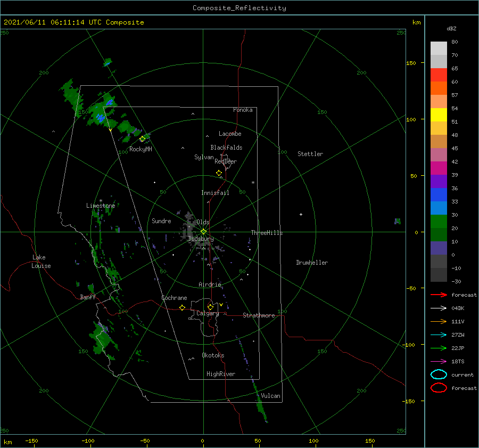
Task: Click the 65 dBZ red color swatch
Action: point(439,75)
